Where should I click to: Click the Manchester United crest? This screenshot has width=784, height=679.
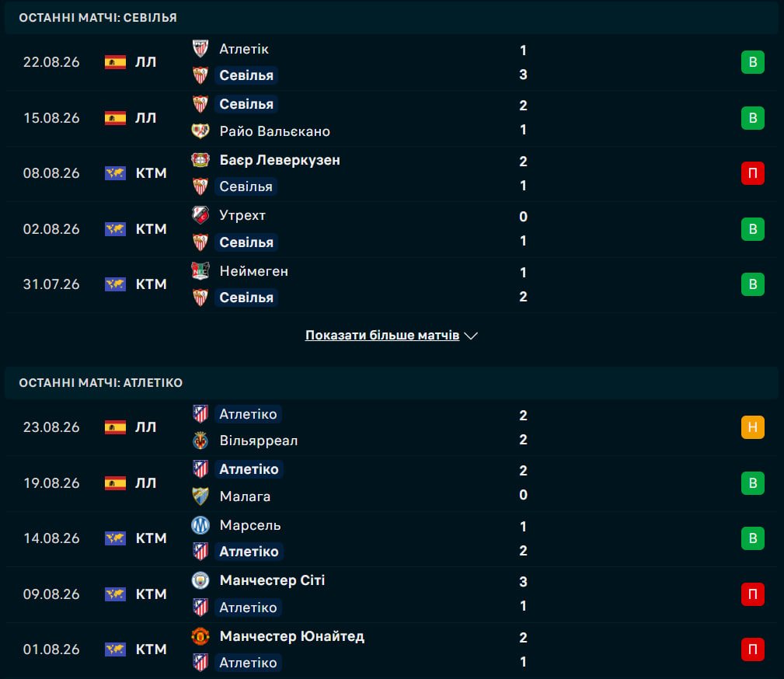tap(200, 636)
